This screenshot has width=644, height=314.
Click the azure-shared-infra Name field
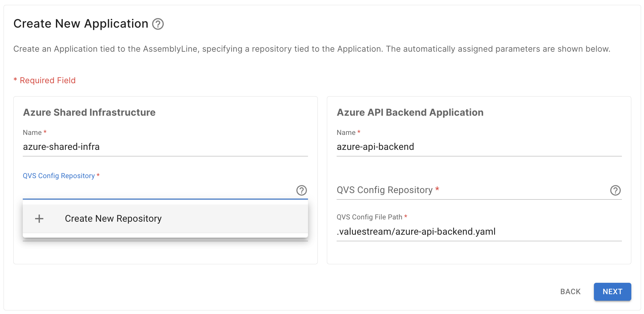165,147
